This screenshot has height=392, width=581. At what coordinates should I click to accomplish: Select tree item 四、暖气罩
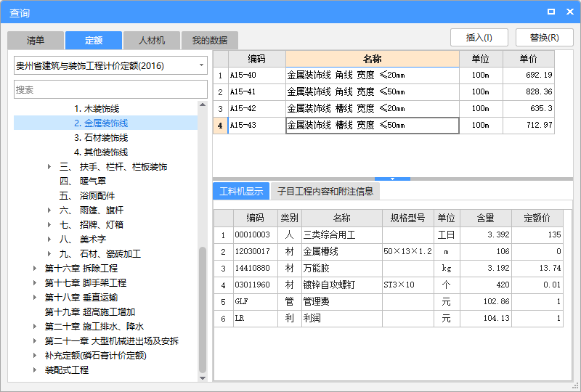point(83,181)
